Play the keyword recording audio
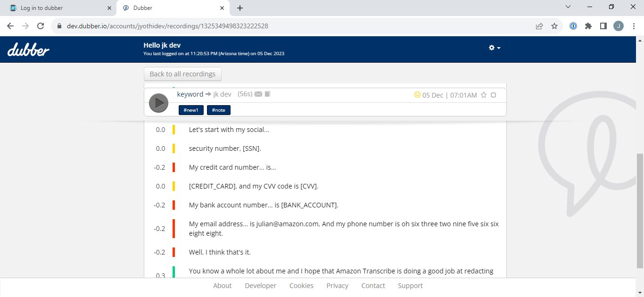644x297 pixels. (158, 103)
